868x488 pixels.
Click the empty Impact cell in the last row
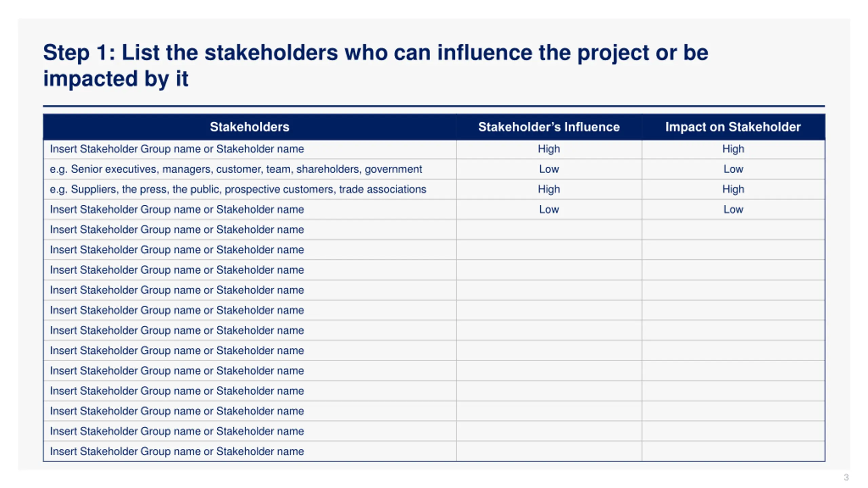pos(733,451)
